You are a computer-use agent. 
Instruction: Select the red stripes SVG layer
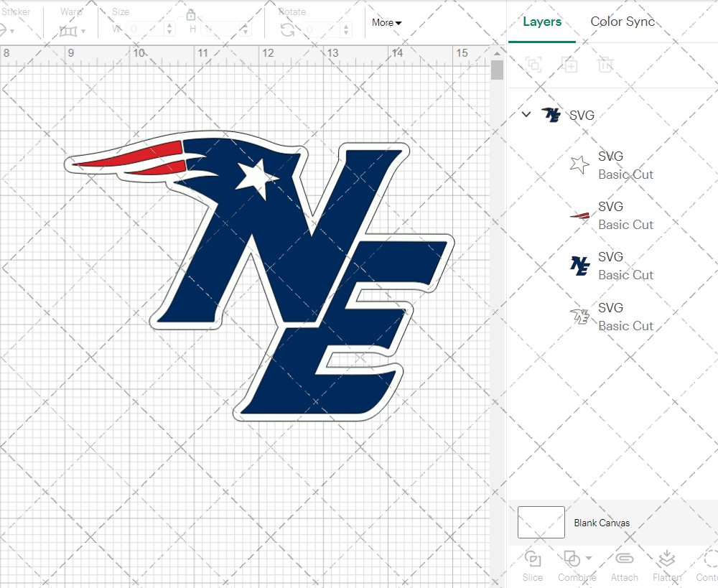(625, 215)
